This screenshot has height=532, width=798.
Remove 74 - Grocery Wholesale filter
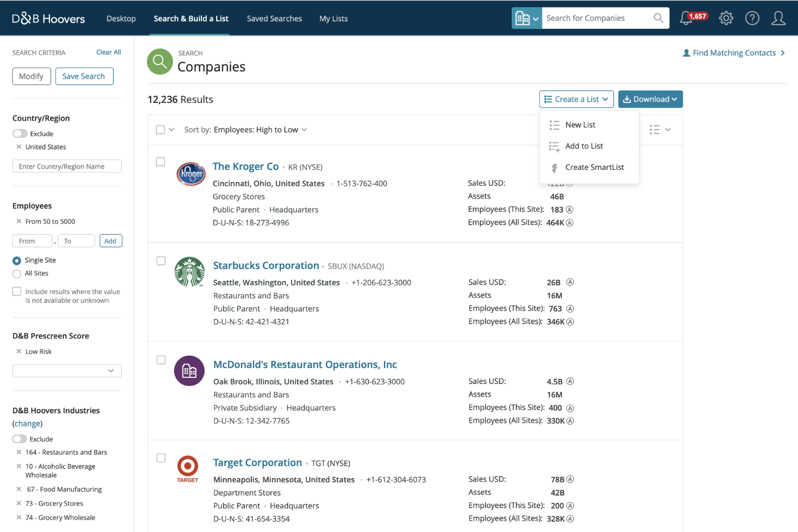[x=19, y=517]
